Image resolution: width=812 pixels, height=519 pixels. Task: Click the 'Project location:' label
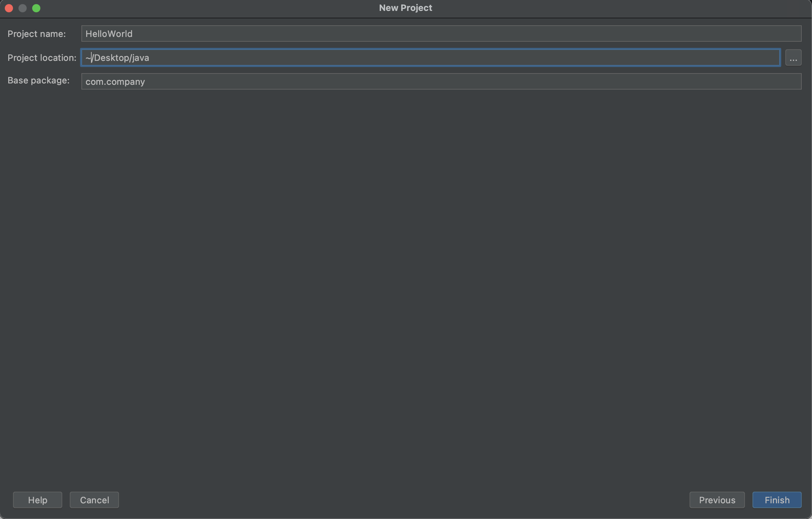42,58
